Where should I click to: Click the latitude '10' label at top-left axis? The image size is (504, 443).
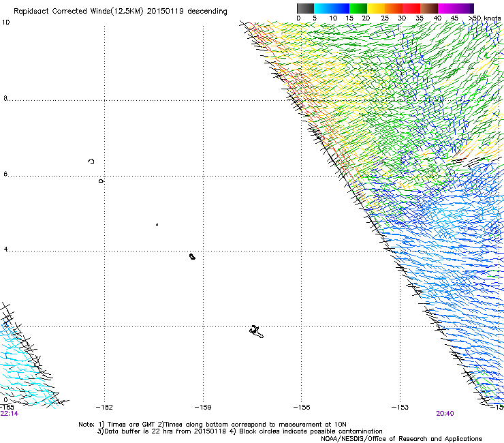click(5, 22)
